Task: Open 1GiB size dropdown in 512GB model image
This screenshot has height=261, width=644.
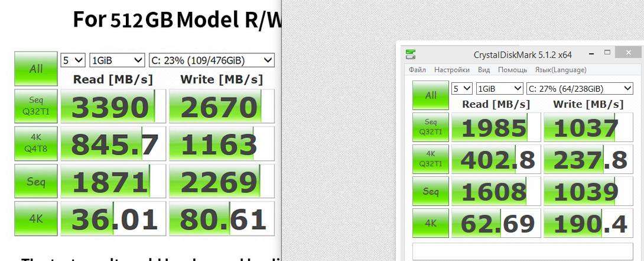Action: coord(117,60)
